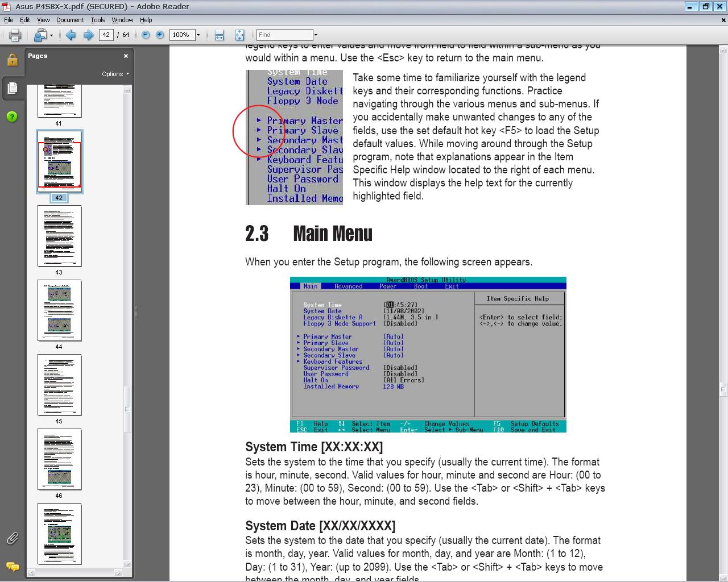Image resolution: width=728 pixels, height=582 pixels.
Task: Open the File menu
Action: tap(9, 20)
